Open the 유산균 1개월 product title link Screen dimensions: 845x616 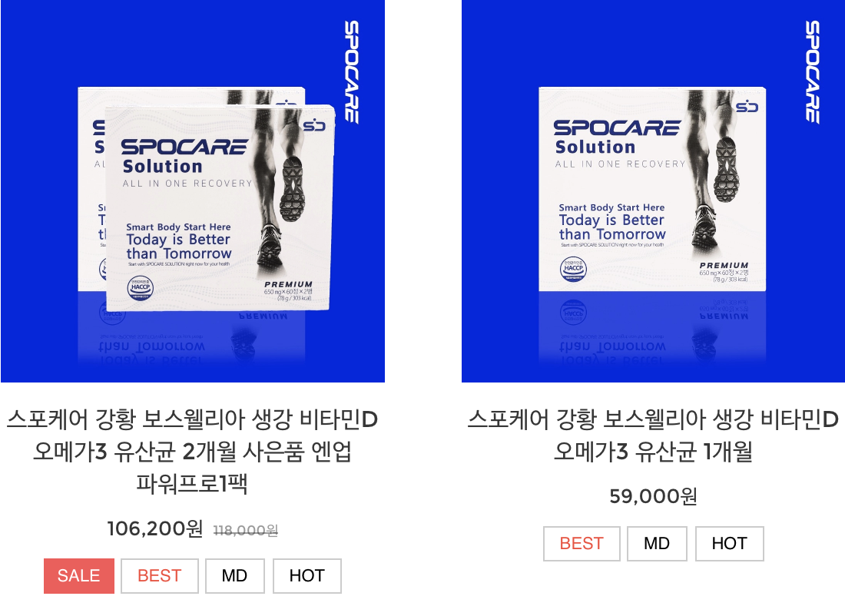pos(653,435)
